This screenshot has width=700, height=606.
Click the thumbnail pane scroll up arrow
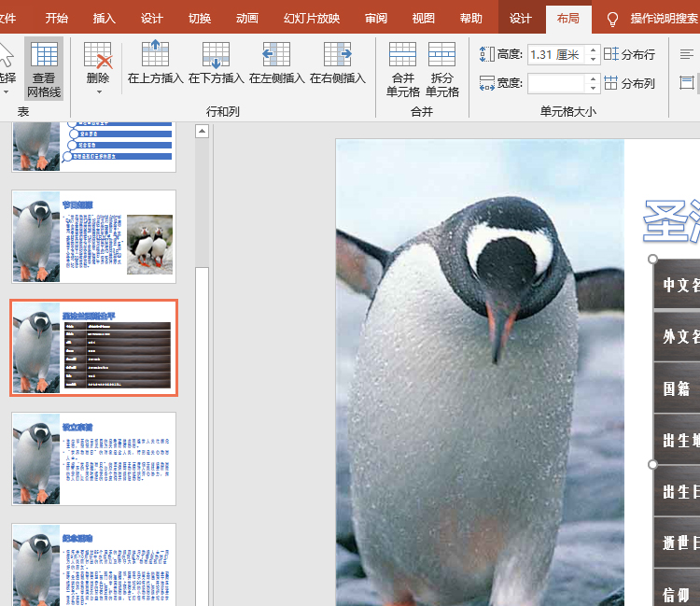(x=203, y=132)
